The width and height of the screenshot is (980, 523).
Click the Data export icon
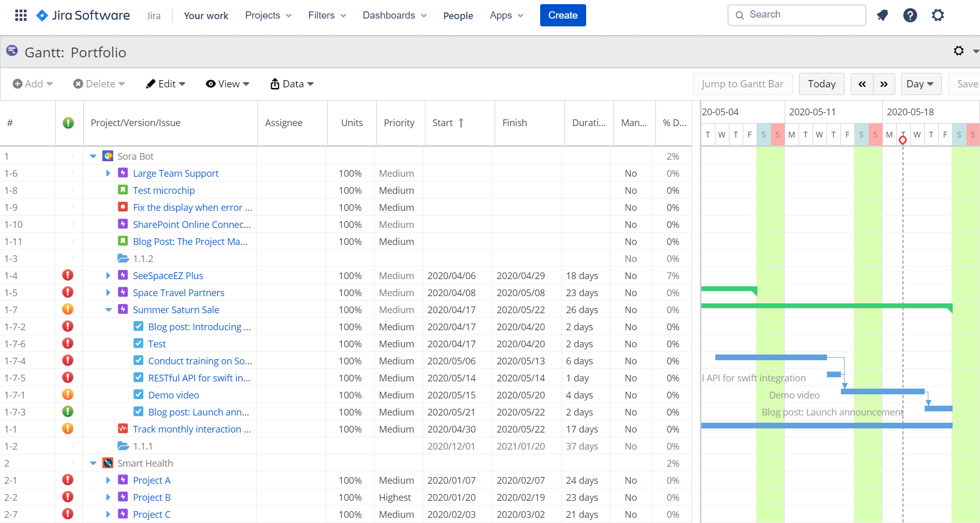[x=274, y=83]
